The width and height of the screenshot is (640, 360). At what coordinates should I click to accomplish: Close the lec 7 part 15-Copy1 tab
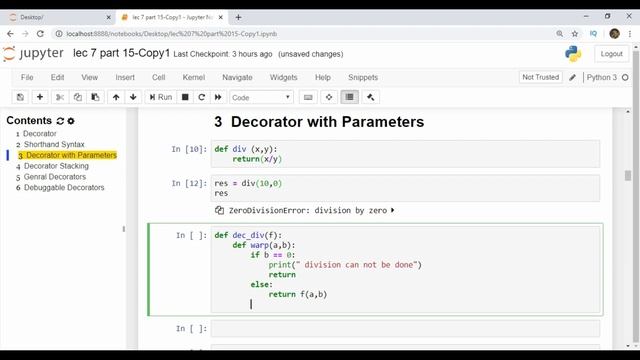pos(221,17)
